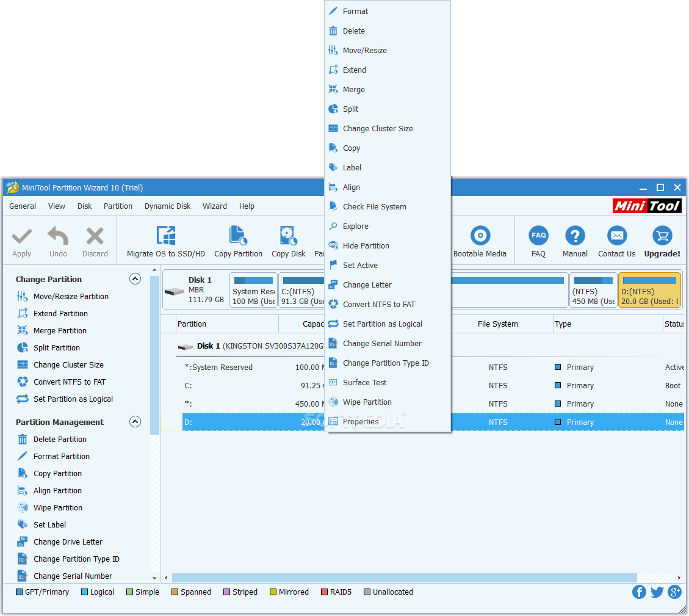689x616 pixels.
Task: Choose Set Active in context menu
Action: coord(388,265)
